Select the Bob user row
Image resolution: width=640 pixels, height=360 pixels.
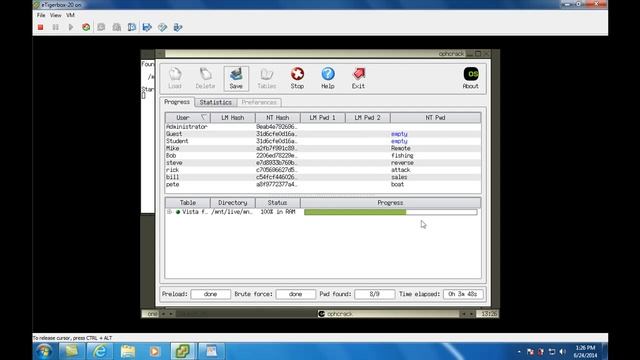tap(323, 156)
